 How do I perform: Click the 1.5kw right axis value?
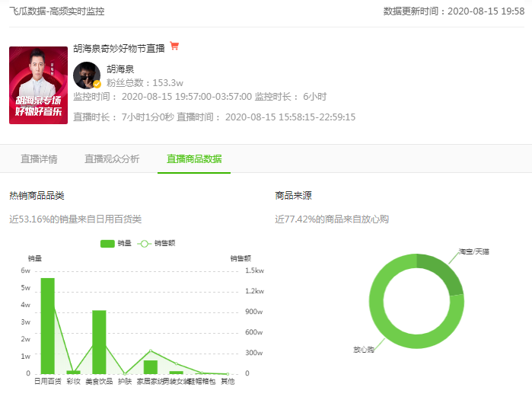pyautogui.click(x=254, y=270)
